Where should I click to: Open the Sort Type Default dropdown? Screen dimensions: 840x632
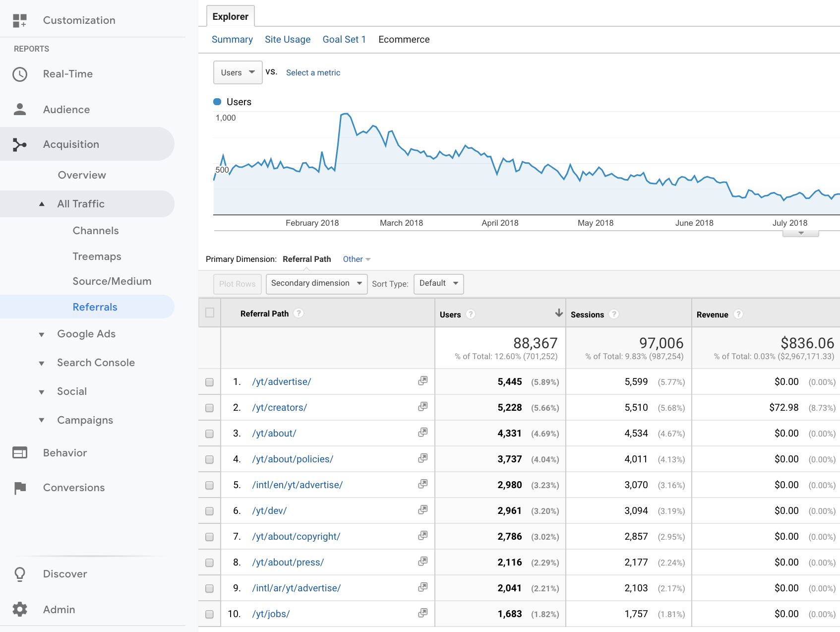(x=438, y=284)
